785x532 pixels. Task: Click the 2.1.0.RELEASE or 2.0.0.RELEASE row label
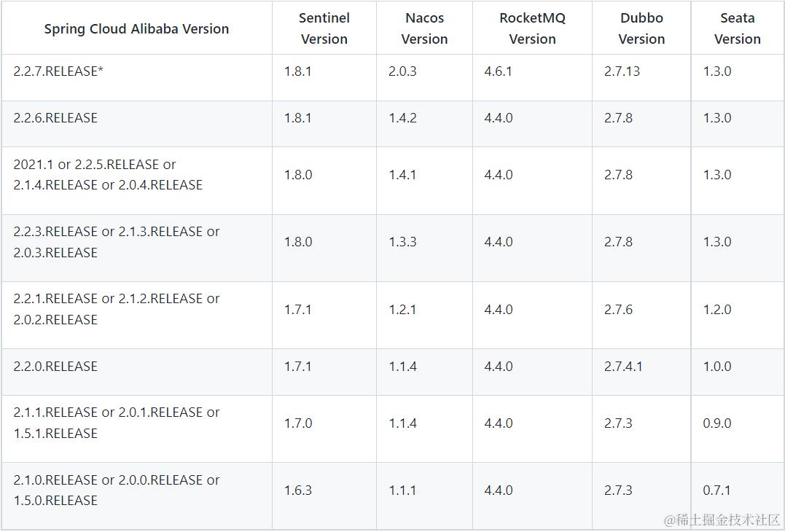pos(116,490)
